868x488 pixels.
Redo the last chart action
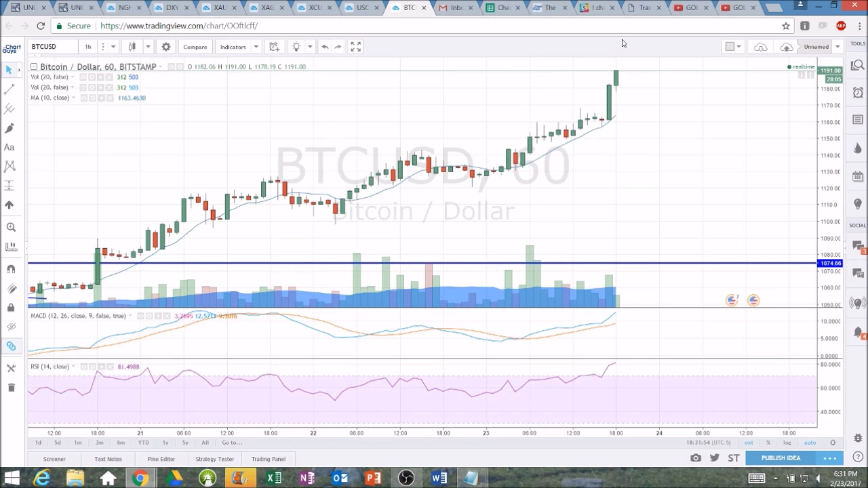coord(338,47)
